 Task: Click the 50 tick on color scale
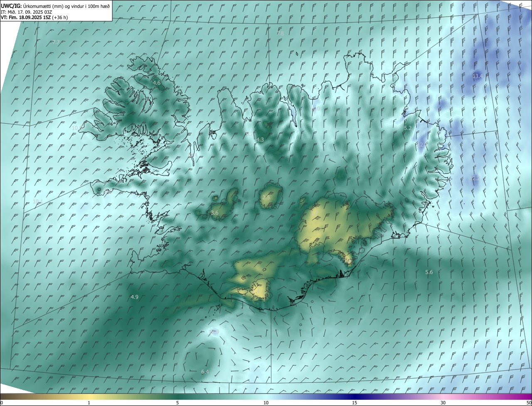[x=528, y=403]
